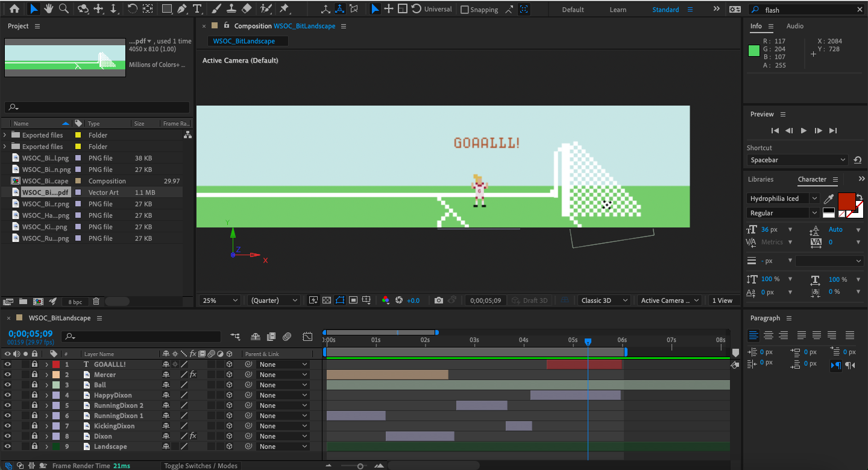The height and width of the screenshot is (470, 868).
Task: Click the Draft 3D button
Action: click(530, 300)
